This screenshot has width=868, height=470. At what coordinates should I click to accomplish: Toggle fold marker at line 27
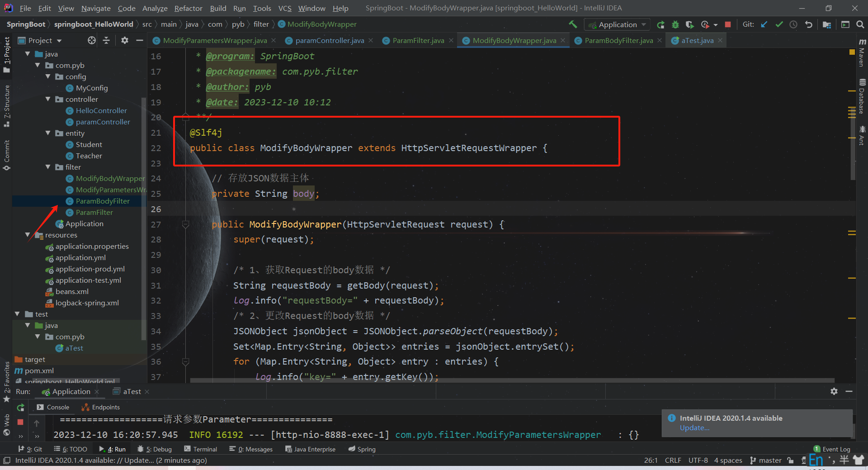coord(185,224)
